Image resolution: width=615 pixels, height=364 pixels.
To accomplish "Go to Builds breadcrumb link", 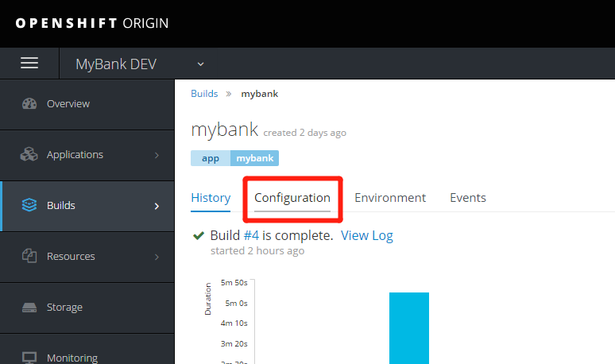I will coord(204,94).
